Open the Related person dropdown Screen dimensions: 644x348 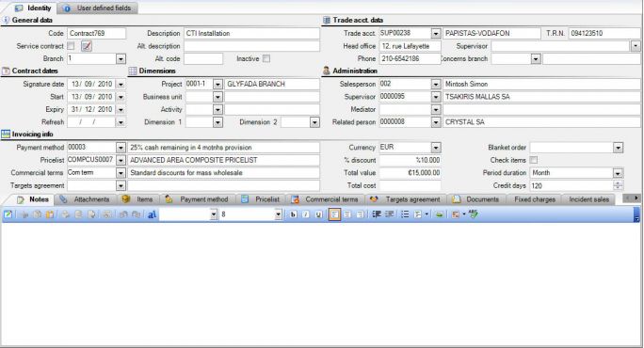click(436, 122)
